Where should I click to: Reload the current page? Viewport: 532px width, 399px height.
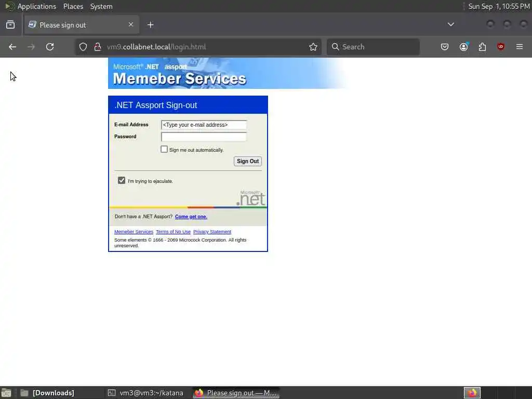50,47
